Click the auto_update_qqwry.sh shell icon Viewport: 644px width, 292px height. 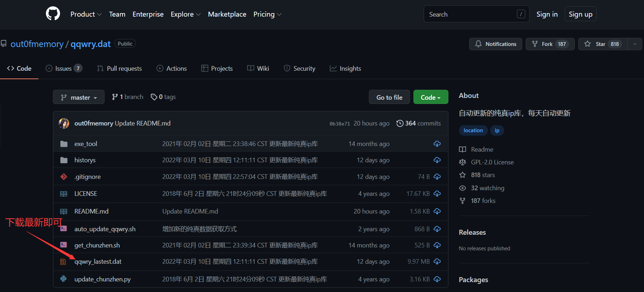point(64,228)
